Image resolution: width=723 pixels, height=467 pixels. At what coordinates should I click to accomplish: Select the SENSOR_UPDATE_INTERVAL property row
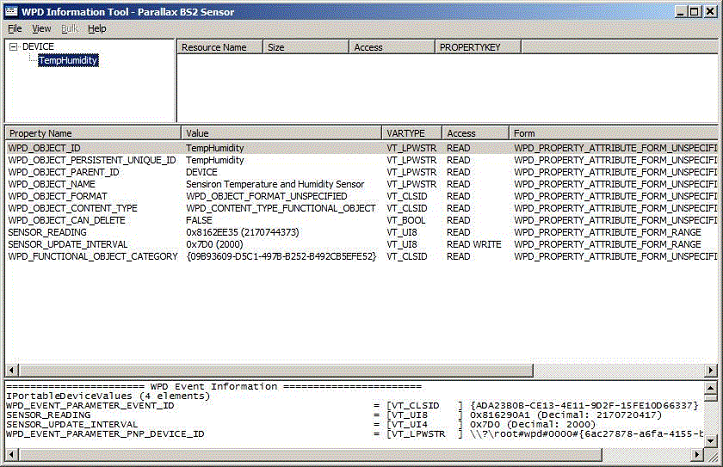coord(362,244)
